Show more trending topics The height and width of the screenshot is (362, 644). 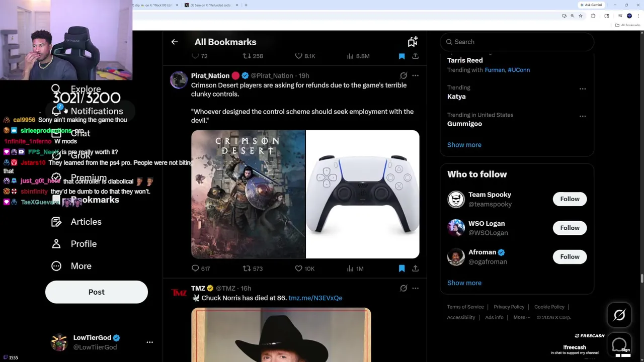pos(464,145)
